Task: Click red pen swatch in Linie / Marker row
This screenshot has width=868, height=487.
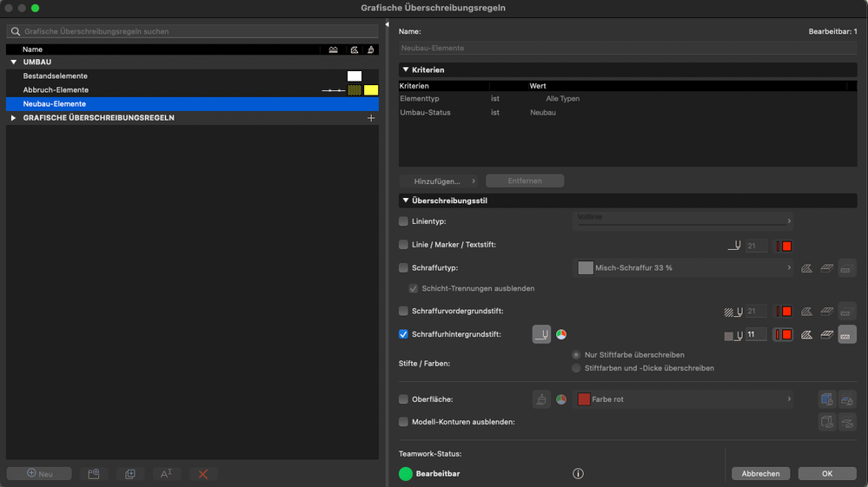Action: (x=784, y=246)
